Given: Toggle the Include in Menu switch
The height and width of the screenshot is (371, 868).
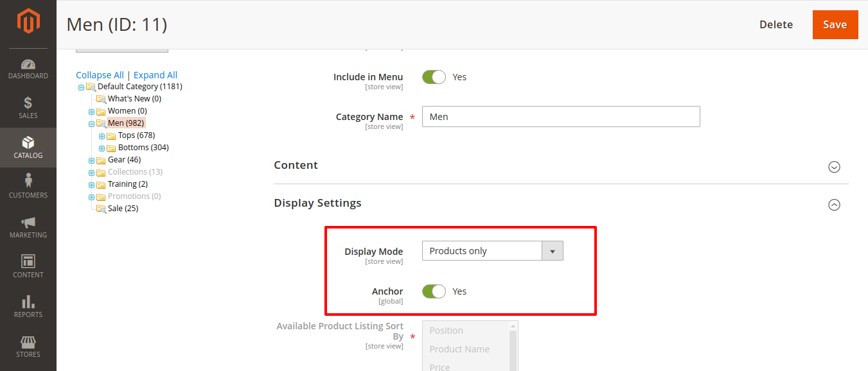Looking at the screenshot, I should tap(434, 77).
